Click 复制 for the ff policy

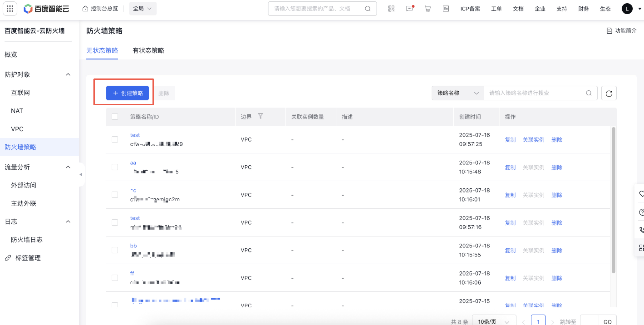tap(510, 278)
